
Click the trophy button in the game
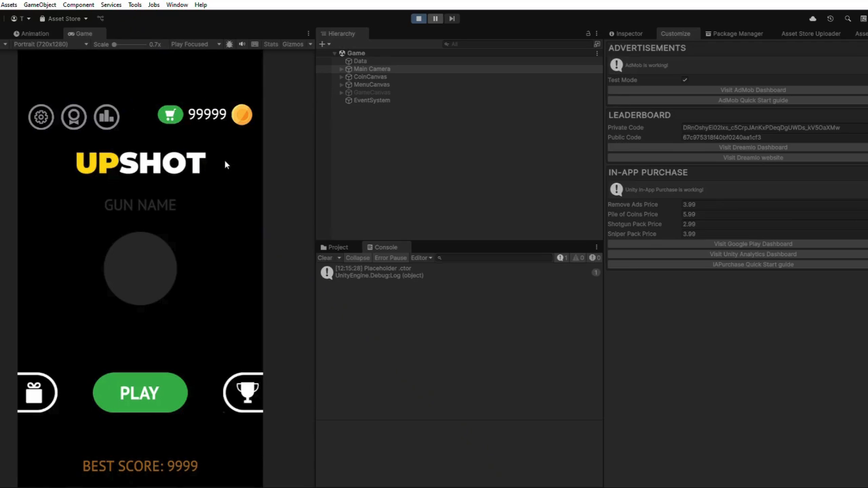coord(244,392)
